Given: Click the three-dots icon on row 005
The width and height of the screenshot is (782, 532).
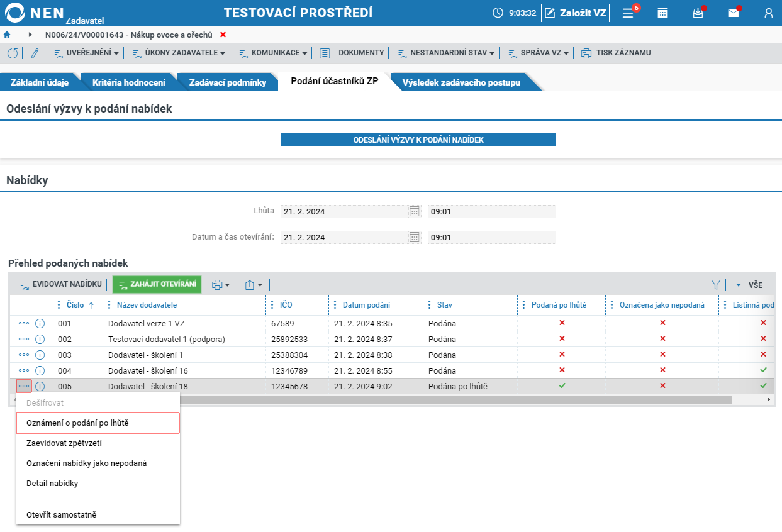Looking at the screenshot, I should point(24,386).
